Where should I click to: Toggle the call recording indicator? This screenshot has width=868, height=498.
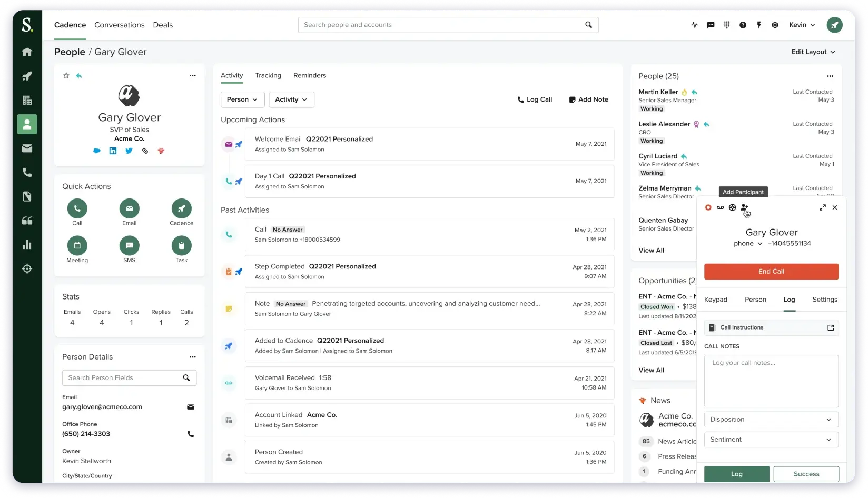[708, 207]
